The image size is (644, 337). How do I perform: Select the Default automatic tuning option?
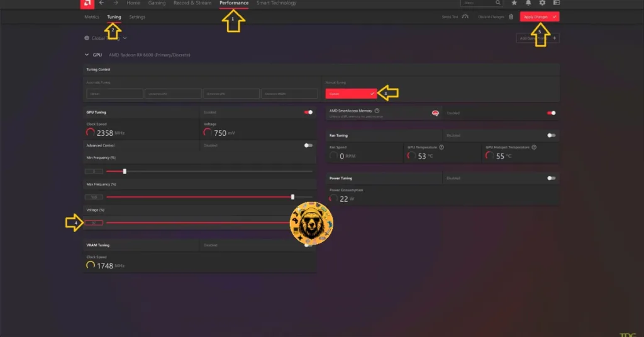click(x=114, y=94)
